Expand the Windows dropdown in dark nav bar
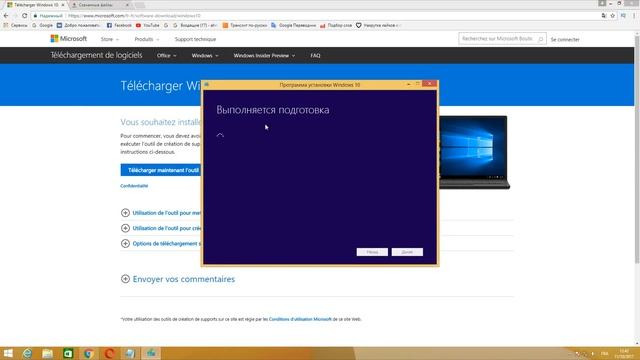The image size is (640, 360). click(x=205, y=56)
